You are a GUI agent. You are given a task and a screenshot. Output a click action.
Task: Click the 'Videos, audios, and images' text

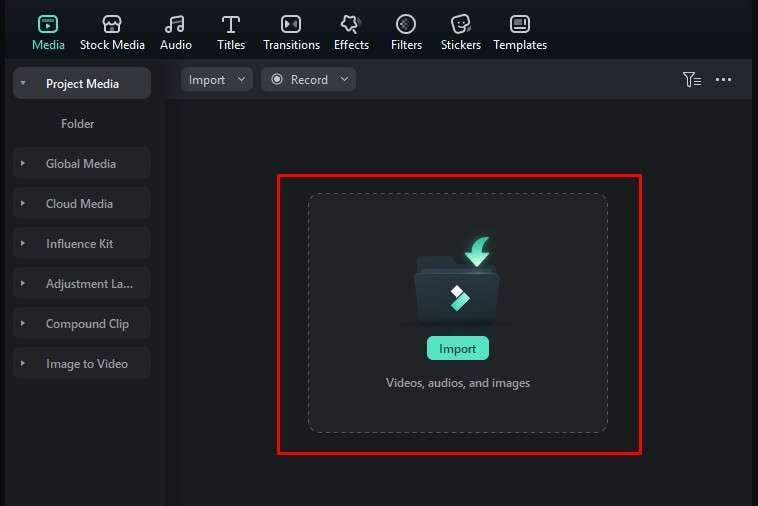(x=458, y=383)
